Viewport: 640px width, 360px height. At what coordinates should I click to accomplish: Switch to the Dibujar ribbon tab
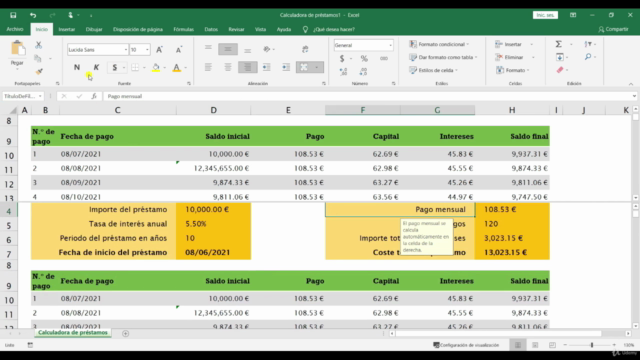[x=94, y=29]
